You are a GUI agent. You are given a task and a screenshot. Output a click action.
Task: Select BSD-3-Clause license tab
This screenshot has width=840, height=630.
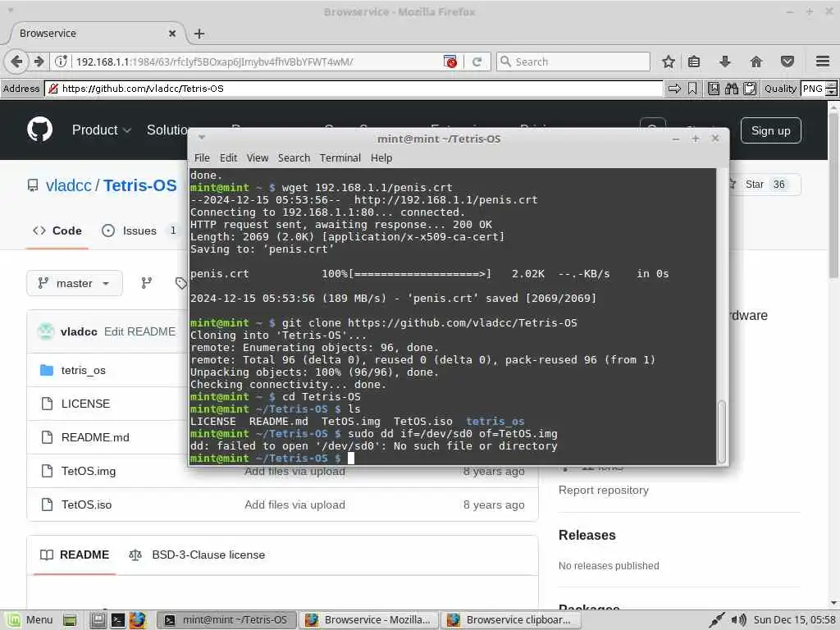tap(197, 555)
